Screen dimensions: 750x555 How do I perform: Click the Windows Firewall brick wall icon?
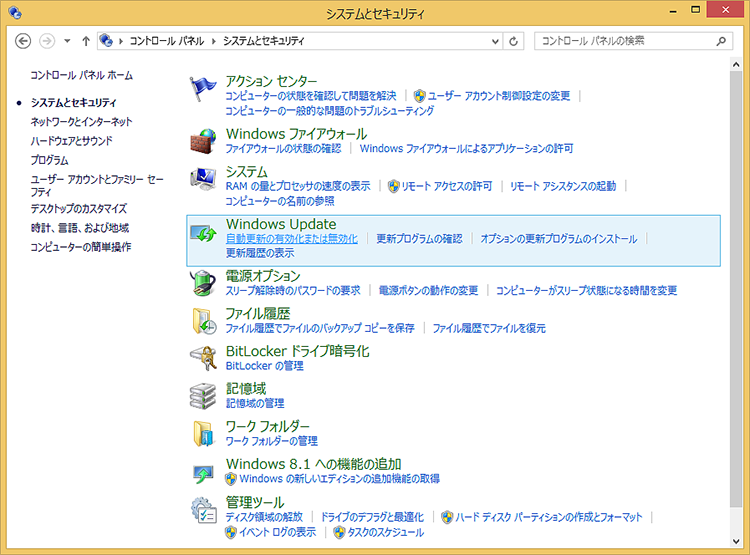point(203,141)
